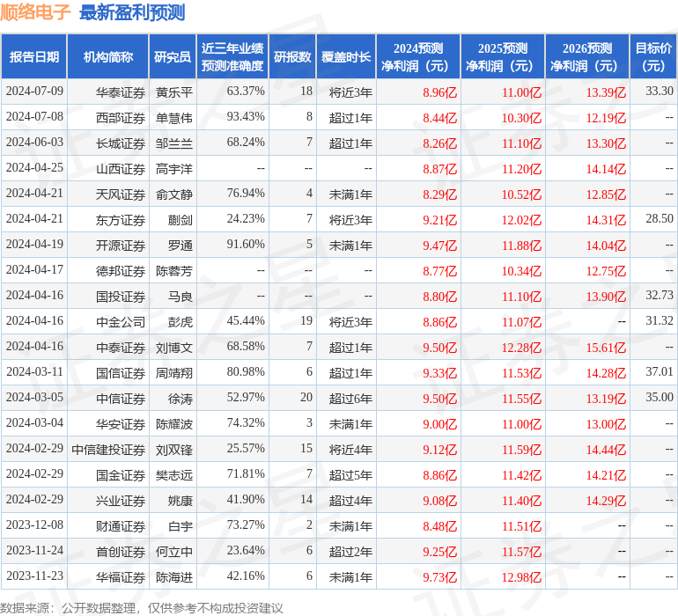678x616 pixels.
Task: Click analyst name 高宇洋
Action: [173, 169]
